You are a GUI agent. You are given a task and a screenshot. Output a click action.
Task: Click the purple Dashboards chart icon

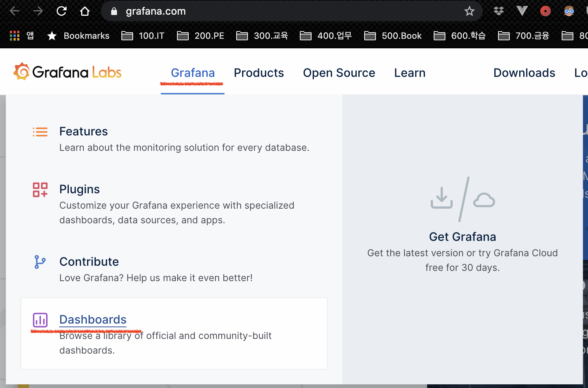click(40, 320)
